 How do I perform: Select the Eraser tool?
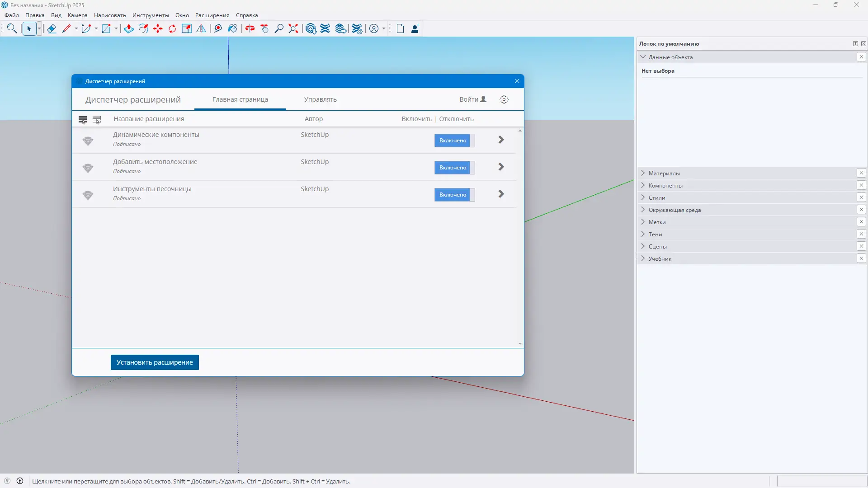click(x=52, y=29)
